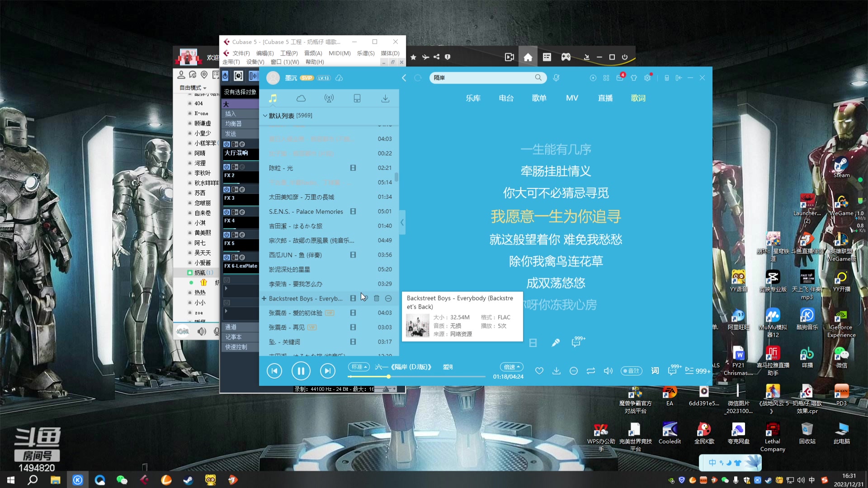
Task: Seek on the song progress slider
Action: 416,376
